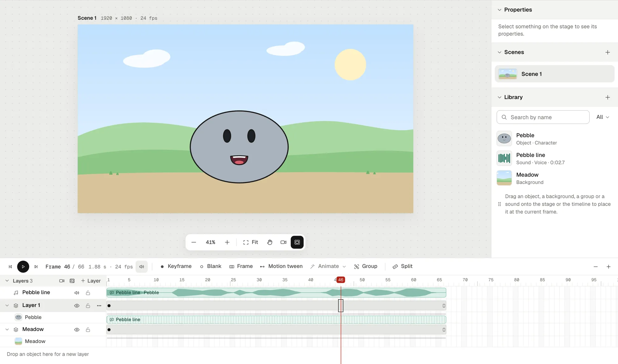Add a new Layer
Image resolution: width=618 pixels, height=364 pixels.
(91, 281)
